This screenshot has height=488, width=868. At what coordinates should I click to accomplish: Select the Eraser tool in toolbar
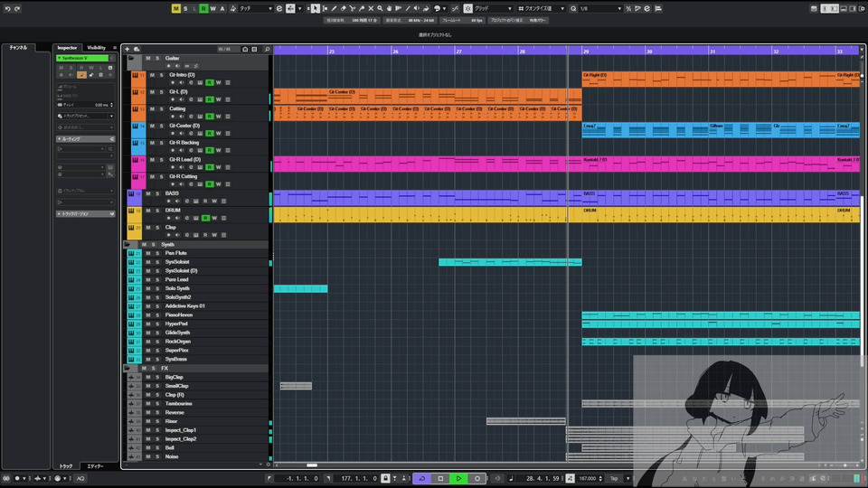343,8
